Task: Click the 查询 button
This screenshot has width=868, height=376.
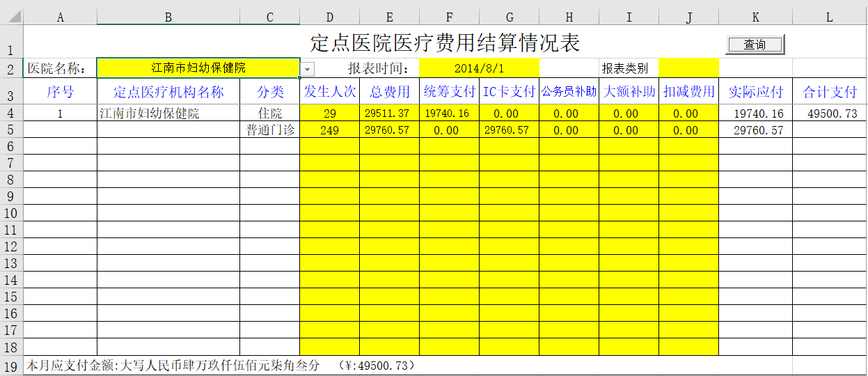Action: click(755, 45)
